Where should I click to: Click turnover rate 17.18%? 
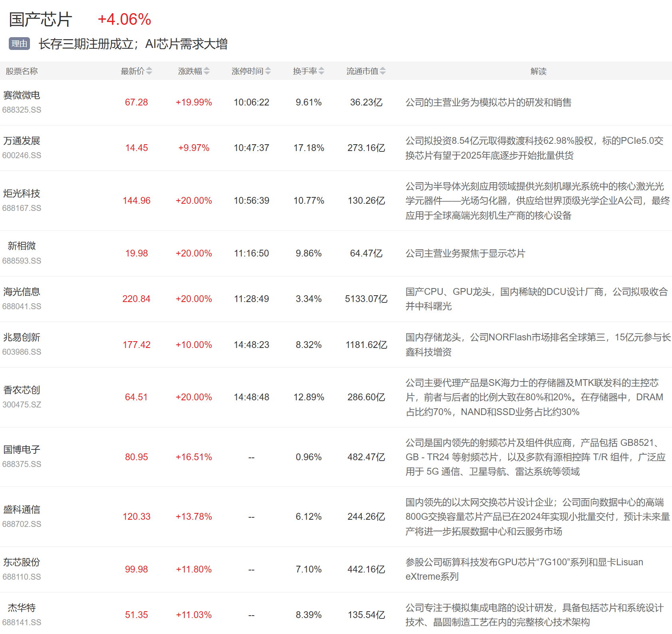309,148
